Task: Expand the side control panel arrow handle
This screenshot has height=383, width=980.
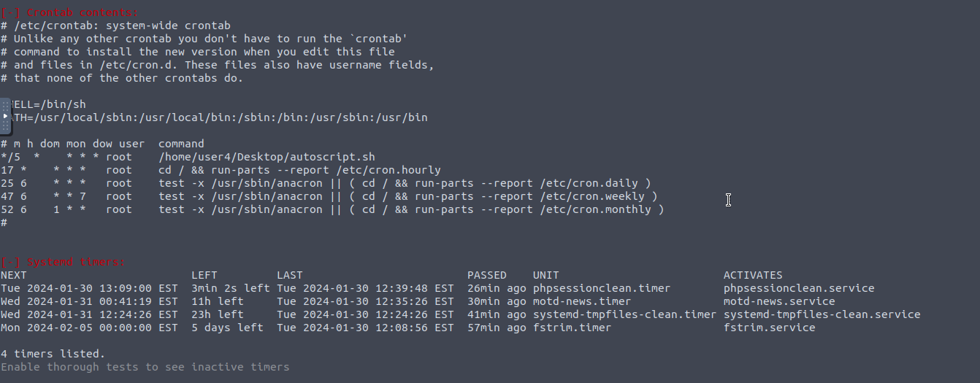Action: point(5,116)
